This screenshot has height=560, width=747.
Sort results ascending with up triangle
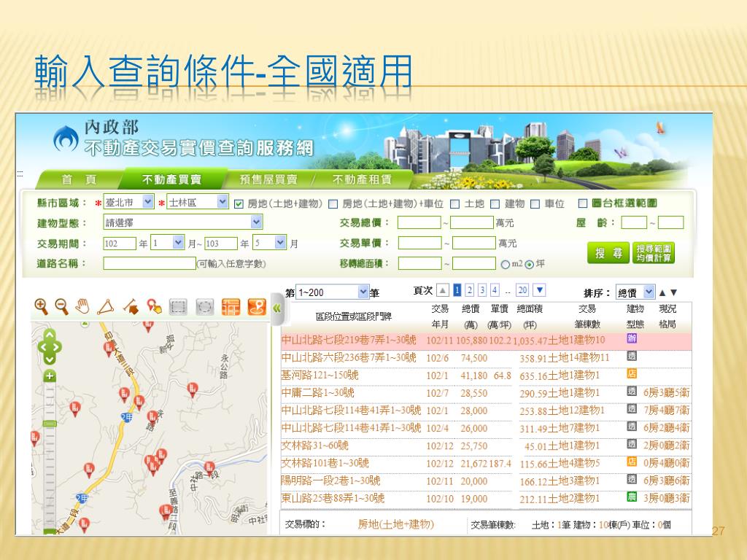(x=662, y=292)
